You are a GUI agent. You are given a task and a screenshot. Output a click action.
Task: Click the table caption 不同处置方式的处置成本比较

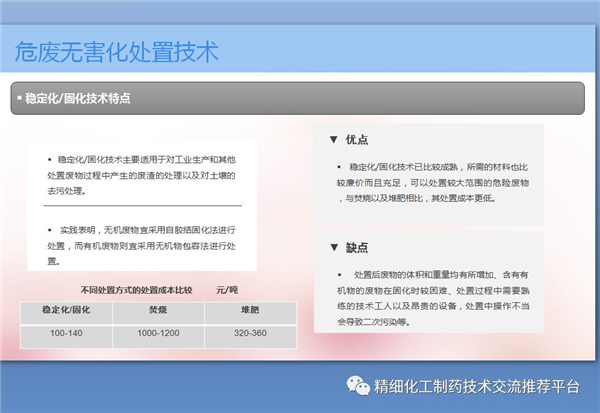(136, 290)
